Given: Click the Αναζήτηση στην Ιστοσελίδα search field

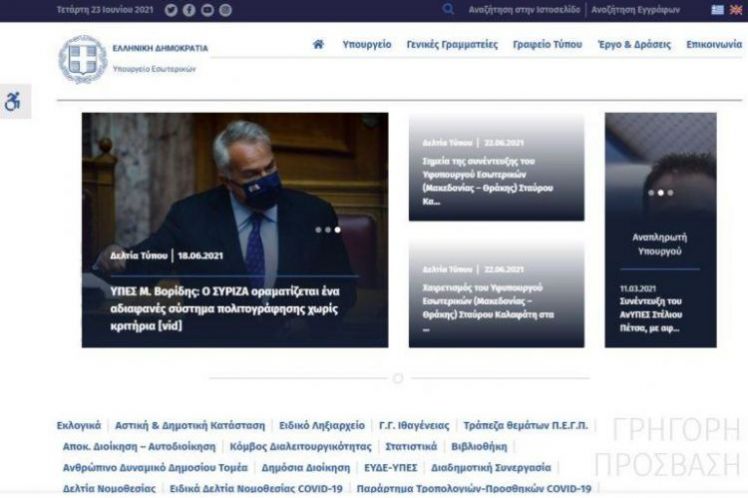Looking at the screenshot, I should tap(524, 10).
